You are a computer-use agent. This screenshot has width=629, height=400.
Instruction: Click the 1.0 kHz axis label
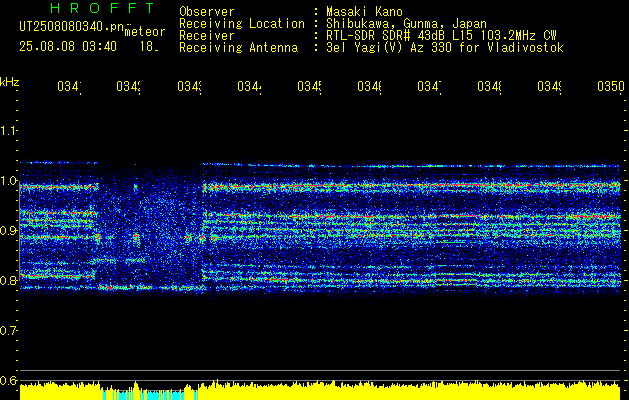click(x=8, y=181)
